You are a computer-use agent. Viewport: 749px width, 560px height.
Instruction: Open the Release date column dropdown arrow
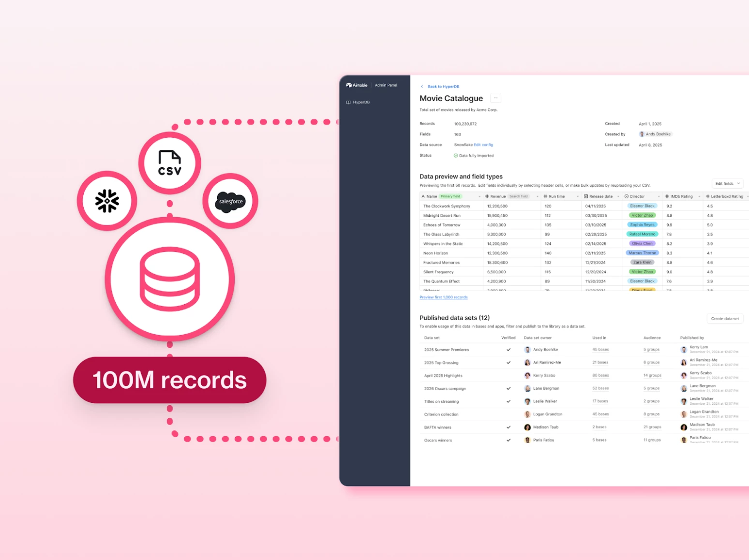coord(618,197)
